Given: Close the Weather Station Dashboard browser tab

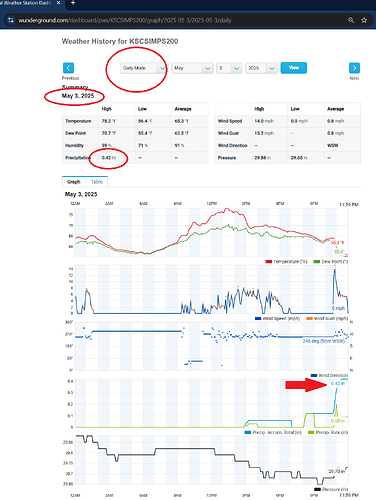Looking at the screenshot, I should 59,3.
